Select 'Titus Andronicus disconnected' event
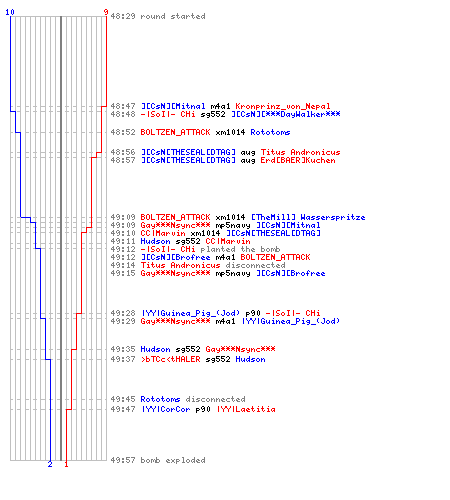 coord(213,265)
